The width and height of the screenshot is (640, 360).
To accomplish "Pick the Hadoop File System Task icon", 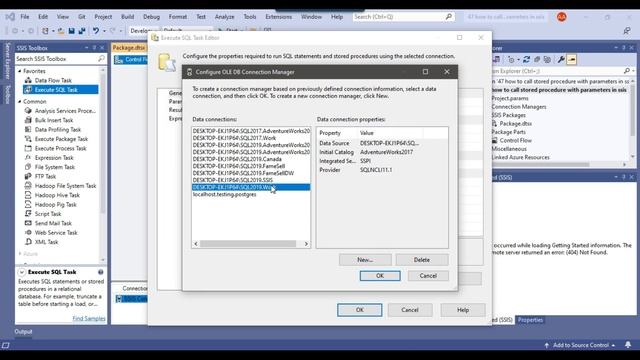I will (x=28, y=186).
